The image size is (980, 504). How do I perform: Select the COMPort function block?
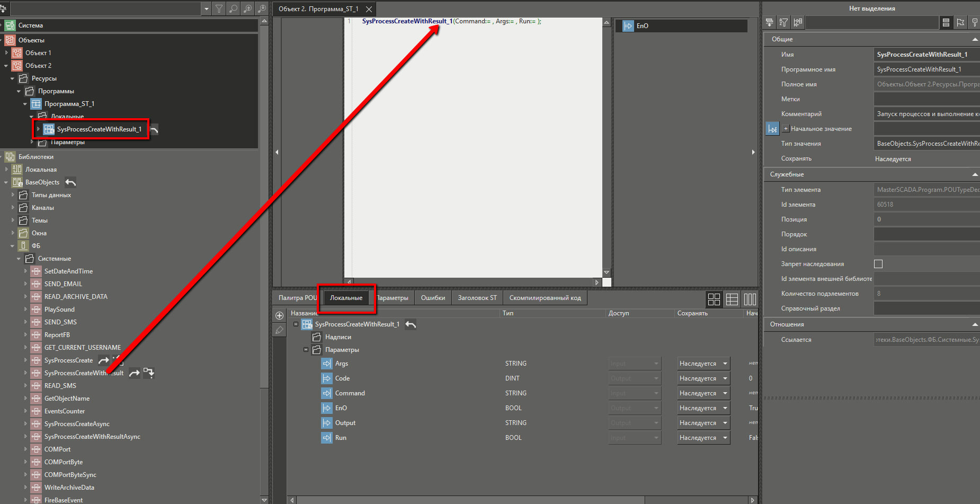tap(57, 449)
